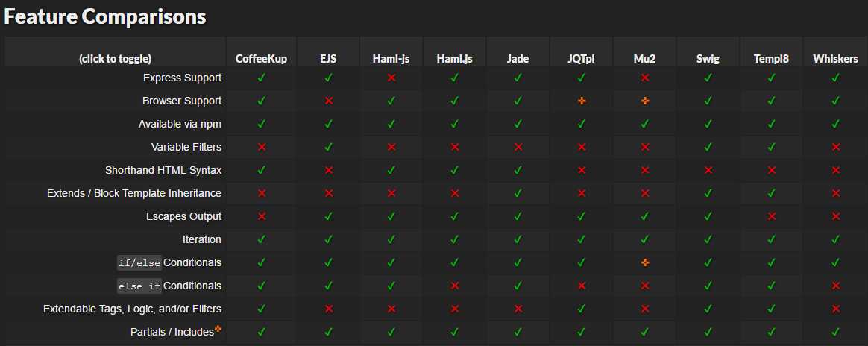Click the Available via npm row label
This screenshot has height=346, width=868.
click(180, 124)
